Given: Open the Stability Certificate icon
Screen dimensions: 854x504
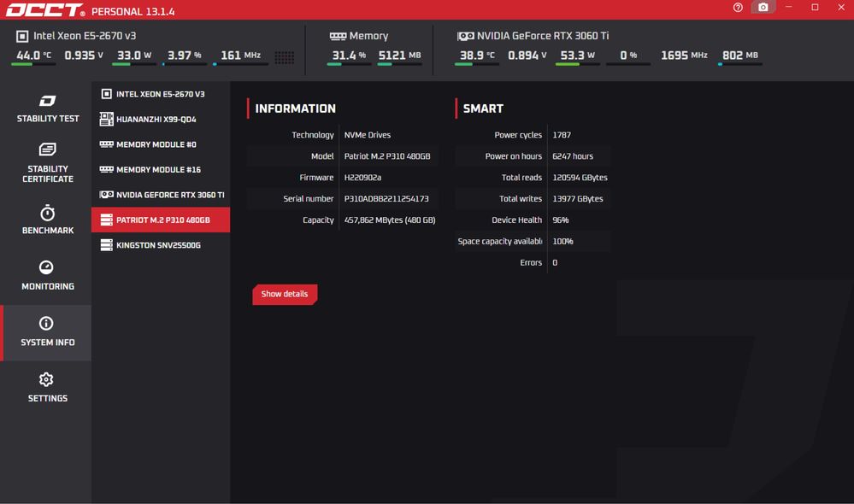Looking at the screenshot, I should (47, 149).
